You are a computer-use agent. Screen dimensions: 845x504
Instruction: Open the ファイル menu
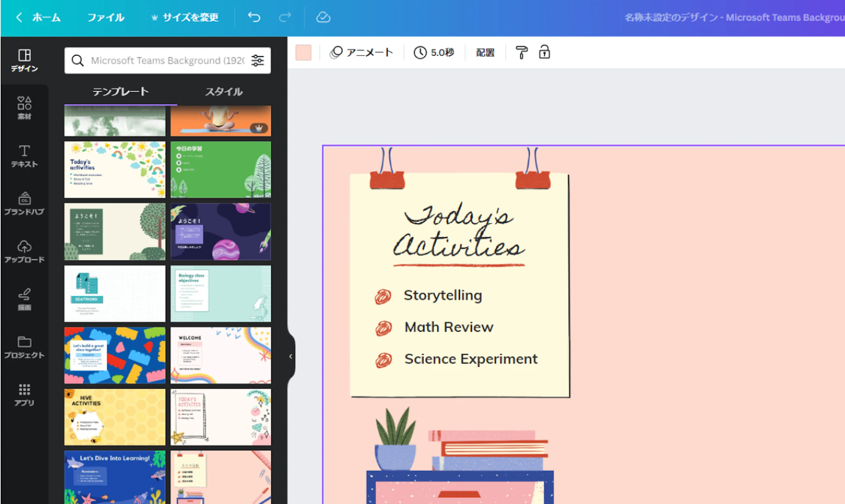click(x=106, y=17)
